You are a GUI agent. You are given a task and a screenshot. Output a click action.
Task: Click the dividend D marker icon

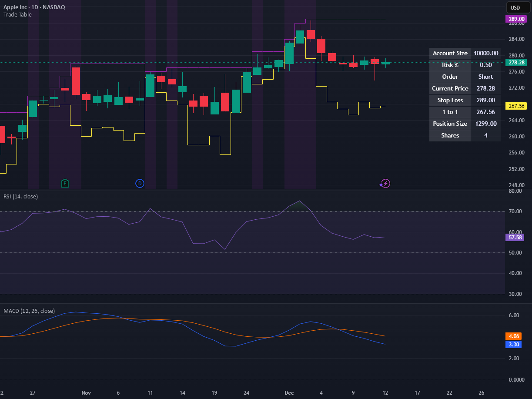(140, 184)
